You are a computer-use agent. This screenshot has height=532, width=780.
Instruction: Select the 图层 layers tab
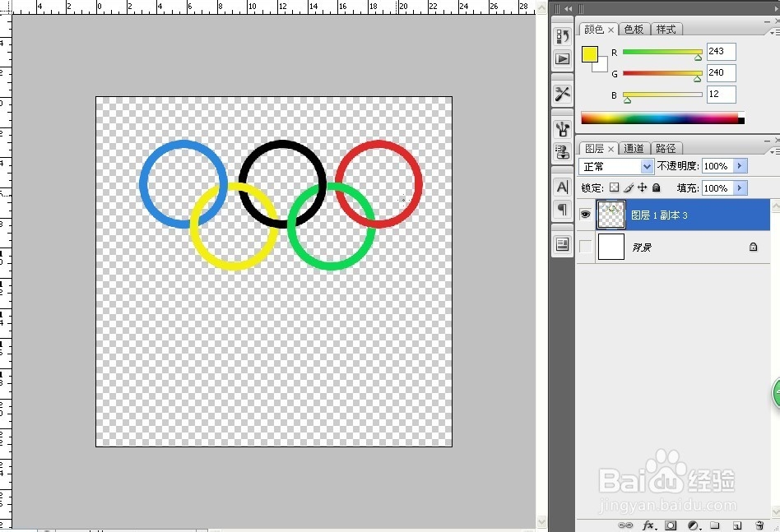pyautogui.click(x=594, y=148)
